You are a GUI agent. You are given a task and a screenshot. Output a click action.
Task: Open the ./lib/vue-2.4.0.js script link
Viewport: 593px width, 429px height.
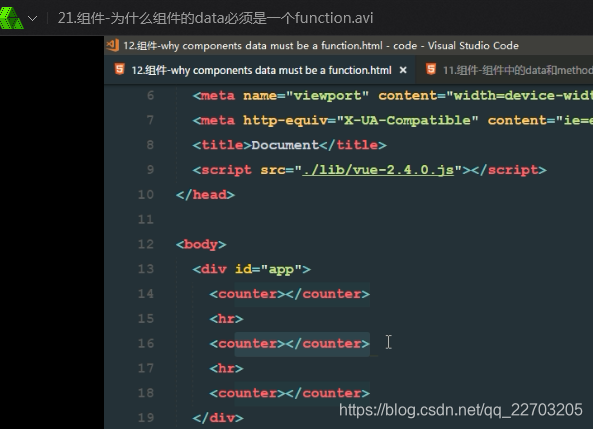click(x=378, y=170)
